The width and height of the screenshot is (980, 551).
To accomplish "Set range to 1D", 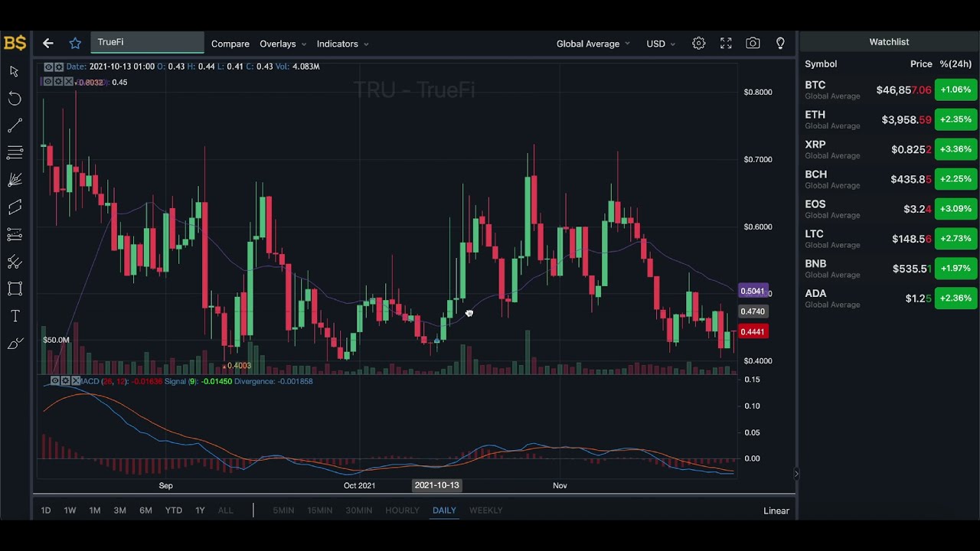I will click(x=46, y=510).
